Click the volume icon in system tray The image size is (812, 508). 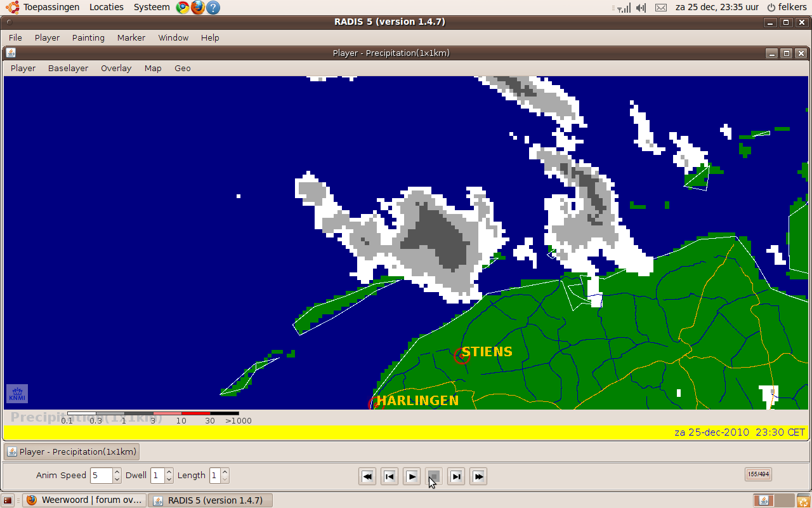[641, 8]
